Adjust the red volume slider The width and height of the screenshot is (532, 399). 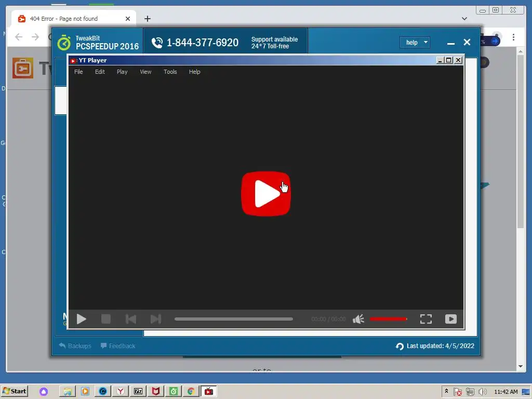pyautogui.click(x=388, y=319)
